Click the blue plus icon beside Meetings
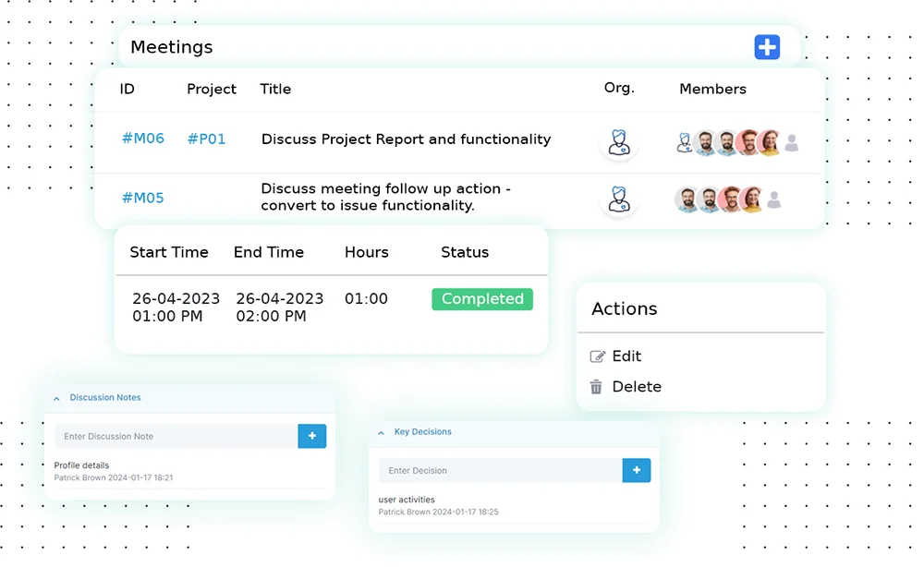The width and height of the screenshot is (924, 567). [767, 47]
